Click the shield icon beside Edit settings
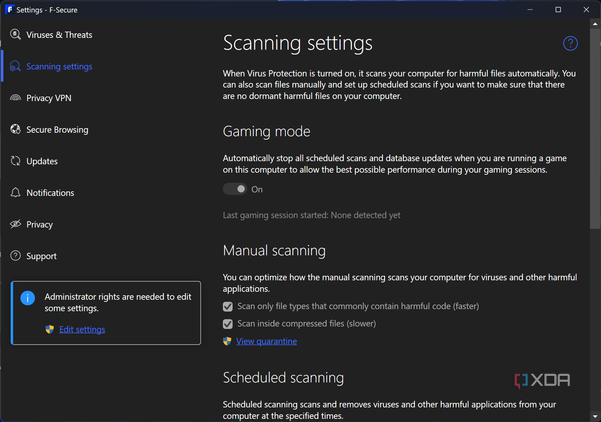This screenshot has height=422, width=601. click(x=49, y=329)
